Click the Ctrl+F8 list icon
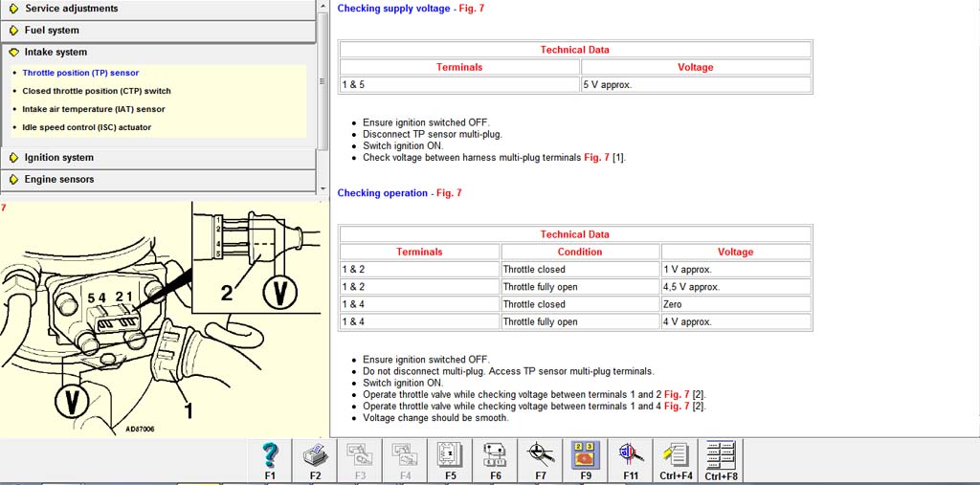980x485 pixels. point(720,459)
